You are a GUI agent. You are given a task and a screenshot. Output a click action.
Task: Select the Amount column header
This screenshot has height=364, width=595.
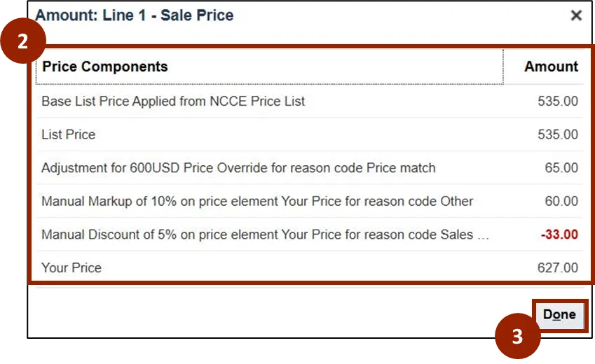[x=551, y=67]
